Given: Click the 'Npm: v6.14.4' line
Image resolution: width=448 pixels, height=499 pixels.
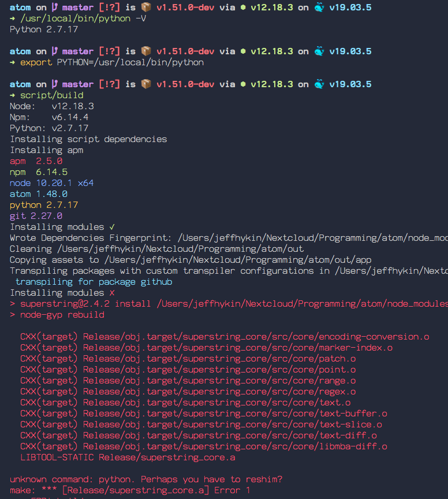Looking at the screenshot, I should [x=49, y=117].
